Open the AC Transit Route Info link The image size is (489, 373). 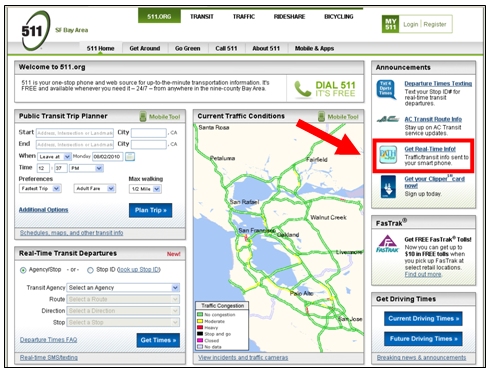(x=433, y=119)
